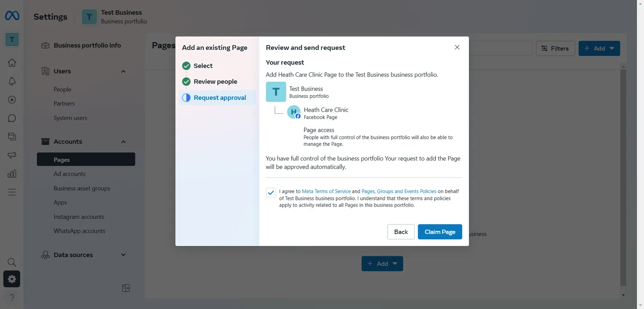This screenshot has width=644, height=309.
Task: Select People in the Users menu
Action: point(62,89)
